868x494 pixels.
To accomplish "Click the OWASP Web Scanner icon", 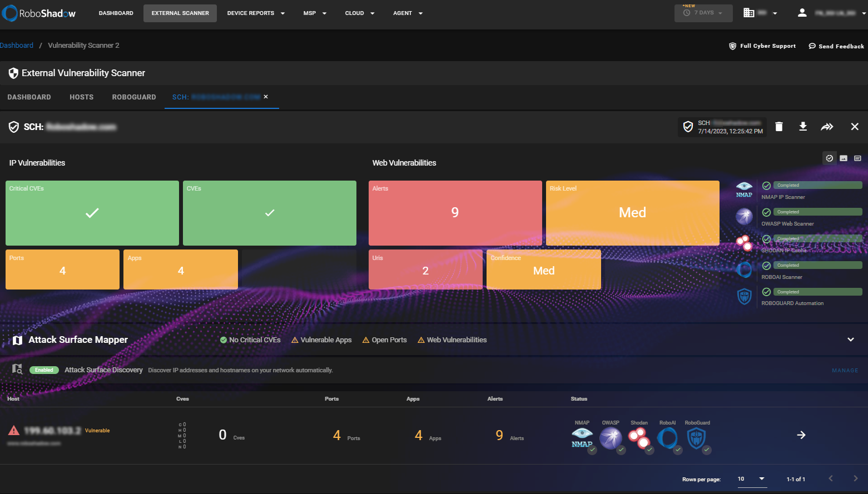I will 744,217.
